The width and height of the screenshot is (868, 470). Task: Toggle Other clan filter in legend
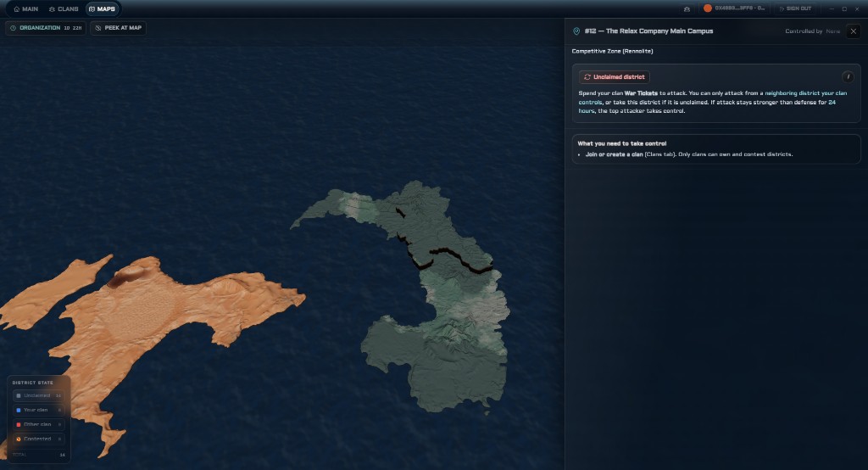[37, 424]
